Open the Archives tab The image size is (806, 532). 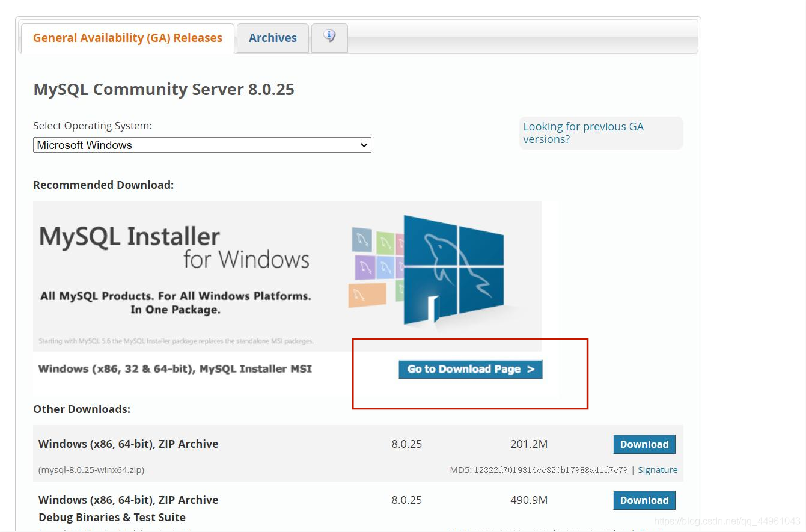pyautogui.click(x=272, y=38)
